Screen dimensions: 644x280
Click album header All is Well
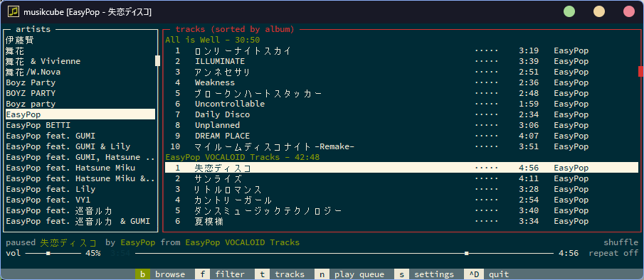click(212, 40)
